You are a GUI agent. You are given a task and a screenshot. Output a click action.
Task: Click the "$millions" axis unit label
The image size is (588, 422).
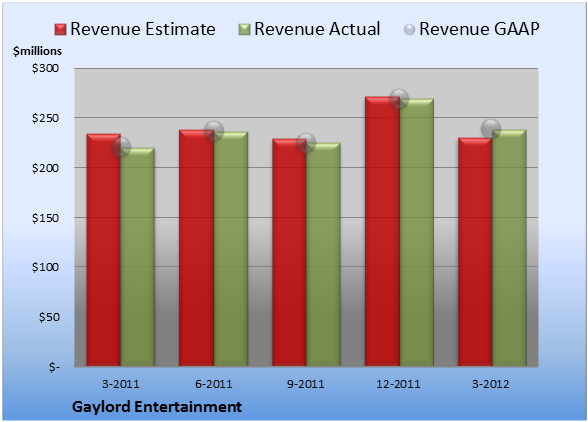37,51
